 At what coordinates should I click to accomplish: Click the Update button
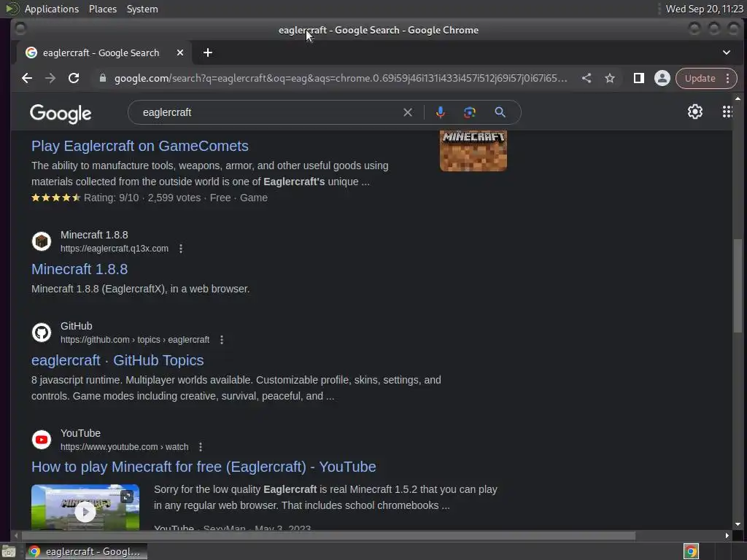point(700,79)
